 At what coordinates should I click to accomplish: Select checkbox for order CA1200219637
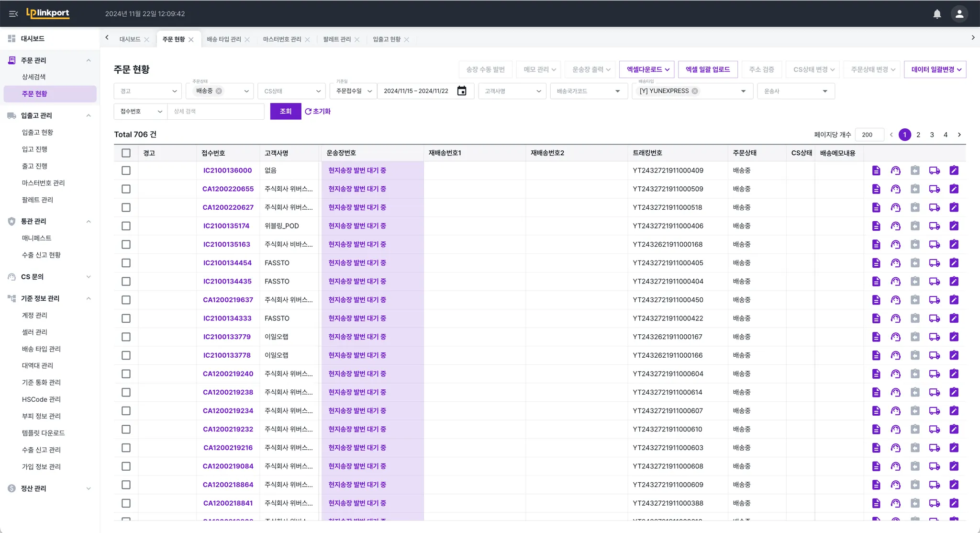click(x=126, y=300)
